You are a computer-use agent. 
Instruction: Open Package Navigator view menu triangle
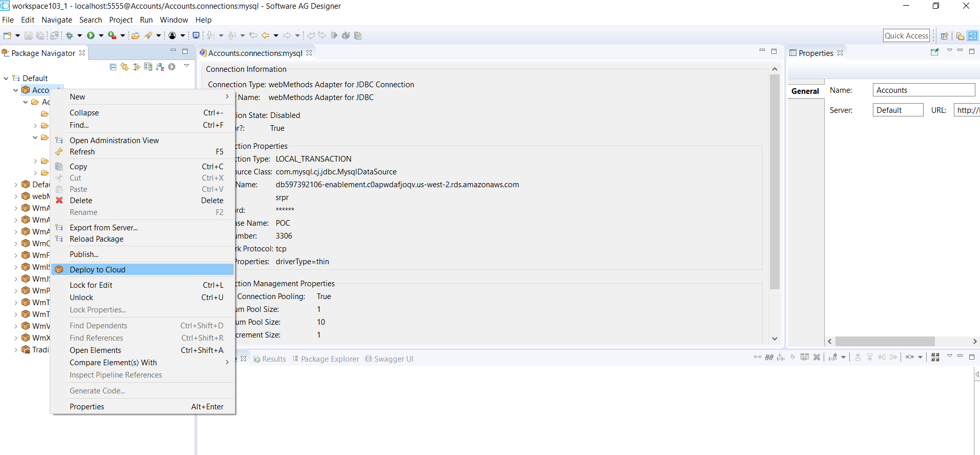(x=187, y=66)
